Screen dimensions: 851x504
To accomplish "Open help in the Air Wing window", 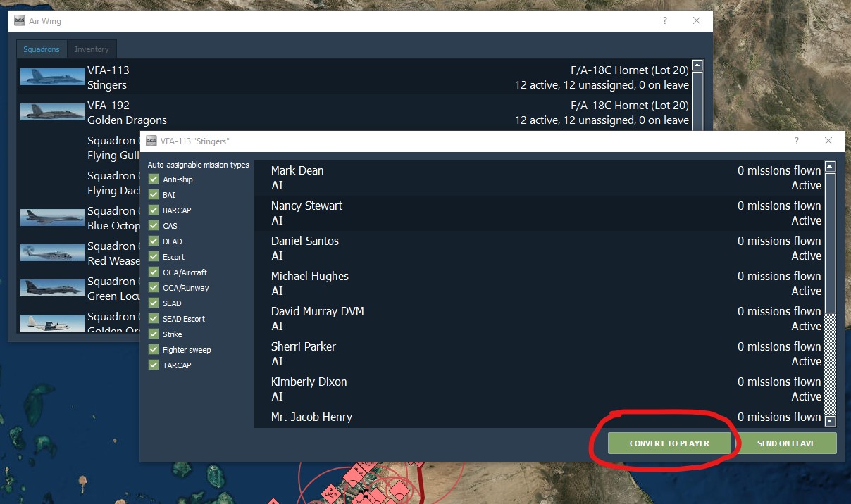I will (x=664, y=21).
